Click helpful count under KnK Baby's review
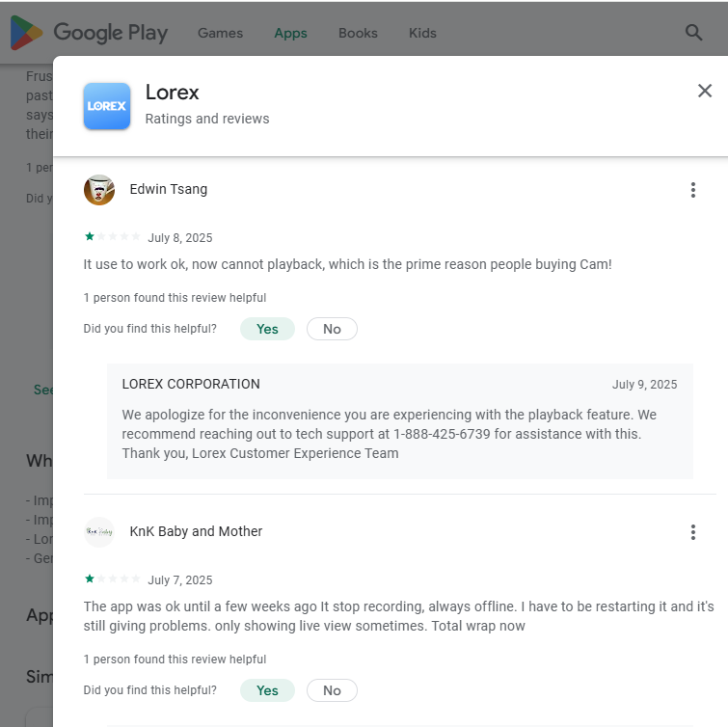728x727 pixels. click(175, 660)
